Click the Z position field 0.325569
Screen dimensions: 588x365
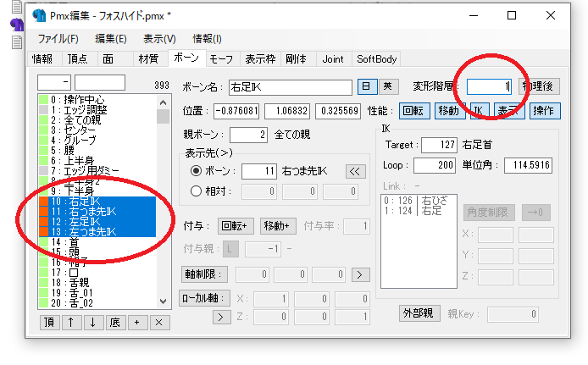(x=338, y=111)
